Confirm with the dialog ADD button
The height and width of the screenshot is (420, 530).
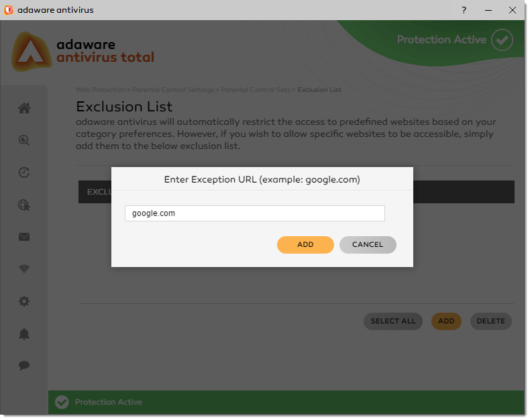pos(305,245)
